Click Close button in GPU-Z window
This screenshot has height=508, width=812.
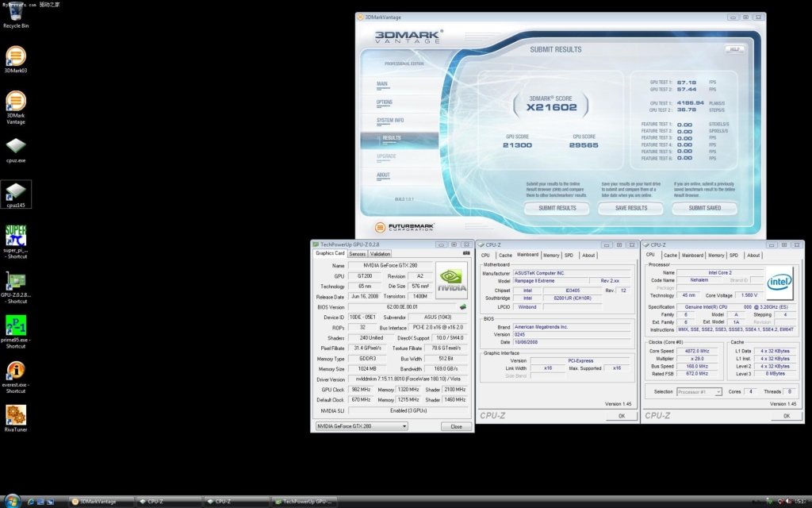[x=456, y=426]
